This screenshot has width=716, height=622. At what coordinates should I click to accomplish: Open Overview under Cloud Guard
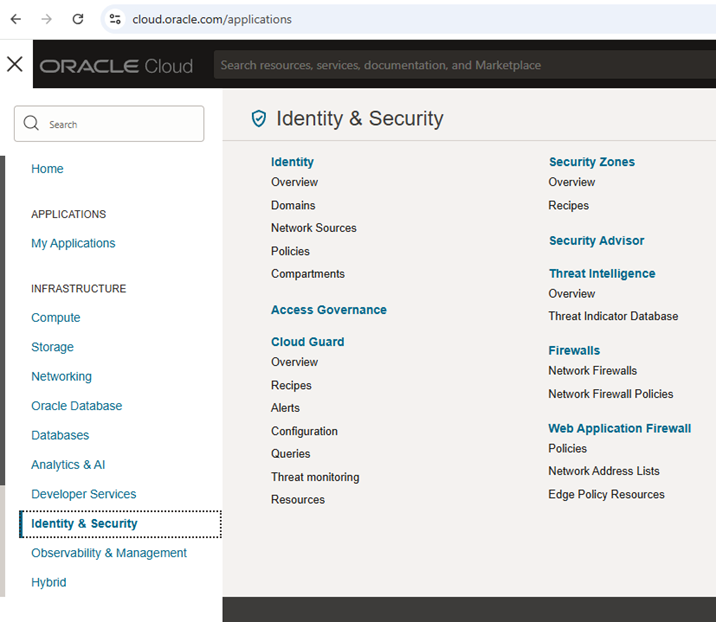295,362
